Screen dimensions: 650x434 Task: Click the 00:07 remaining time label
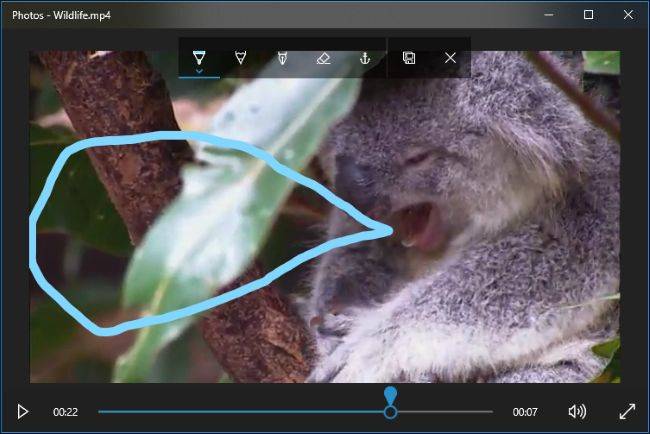point(525,412)
